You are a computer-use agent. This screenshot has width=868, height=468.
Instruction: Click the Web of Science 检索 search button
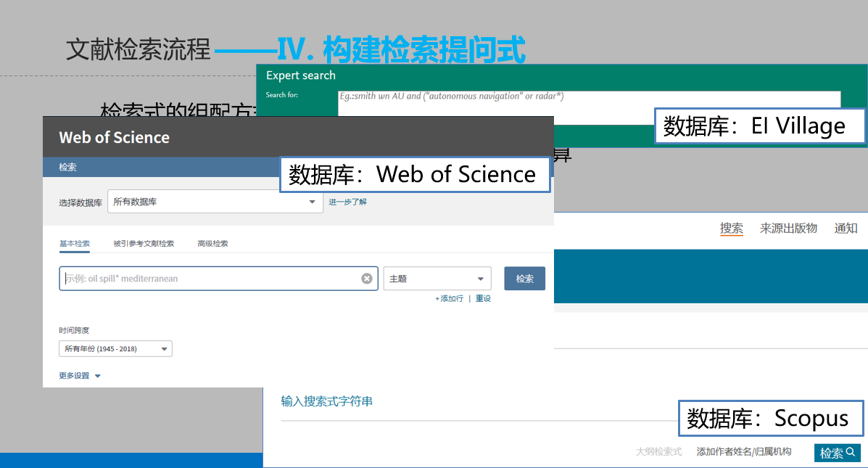click(x=524, y=279)
